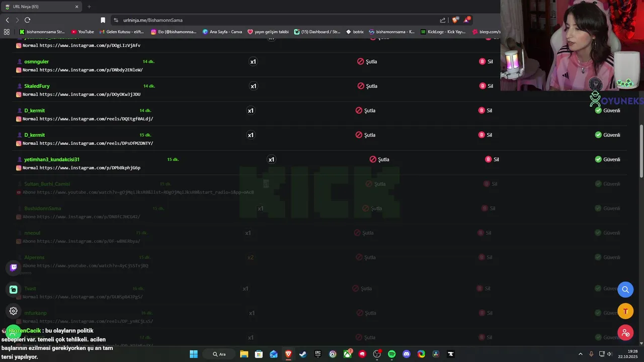
Task: Click the page vertical scrollbar thumb
Action: point(641,151)
